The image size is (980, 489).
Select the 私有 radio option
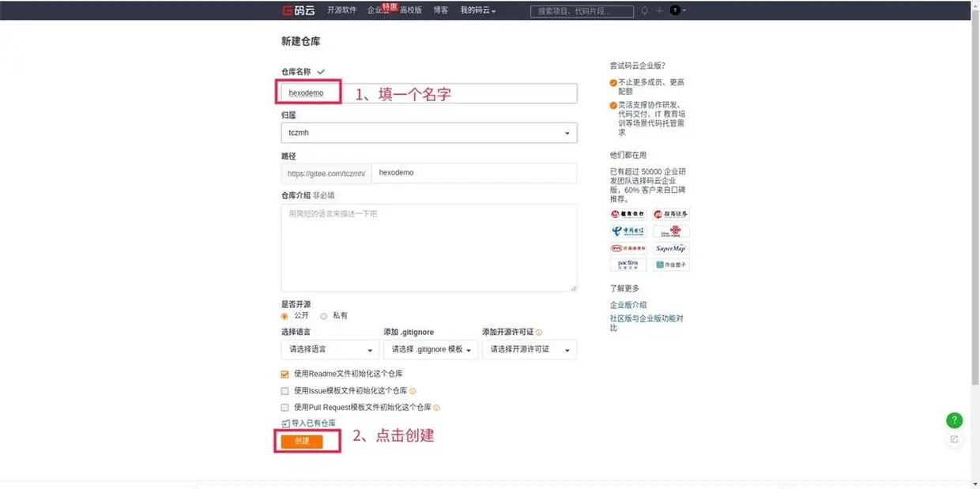tap(323, 316)
